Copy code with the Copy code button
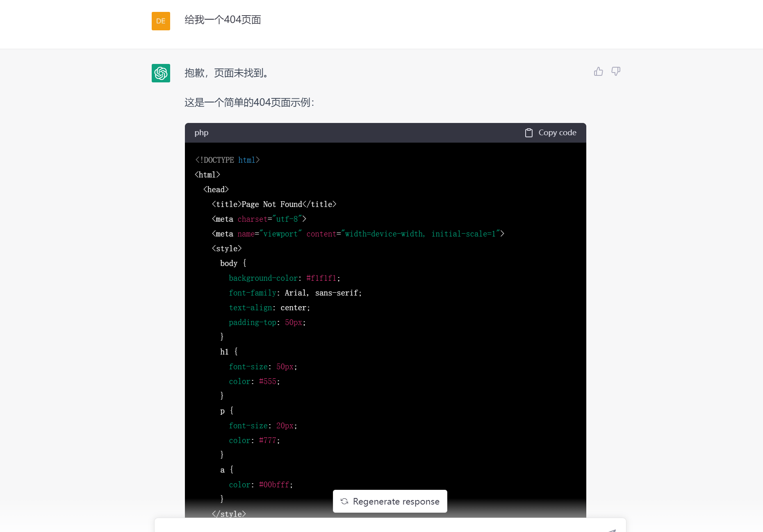 click(x=551, y=133)
